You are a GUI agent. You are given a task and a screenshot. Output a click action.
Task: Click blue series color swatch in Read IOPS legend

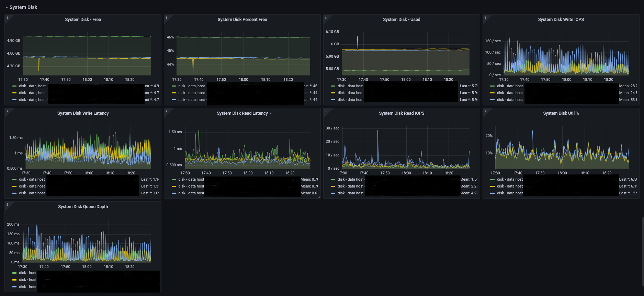pos(333,193)
